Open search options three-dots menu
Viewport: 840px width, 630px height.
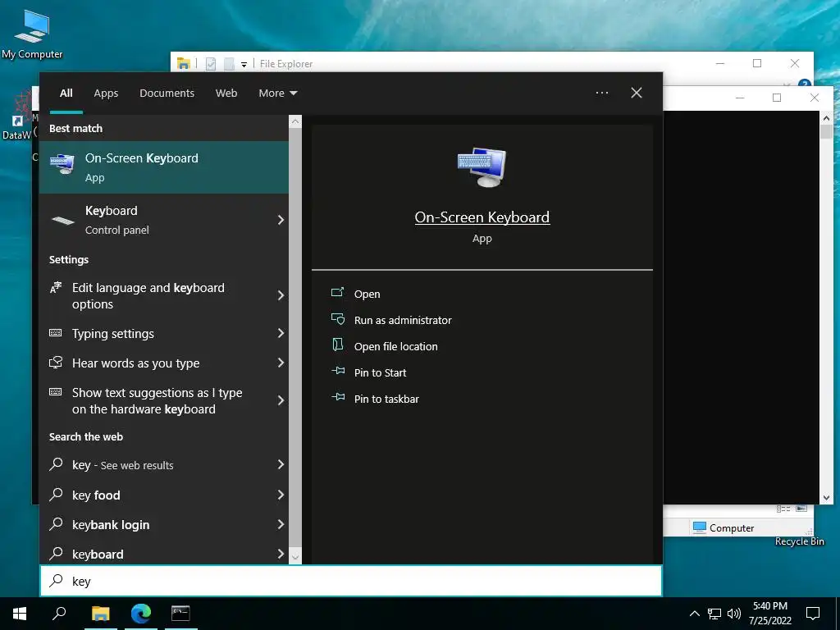coord(601,93)
